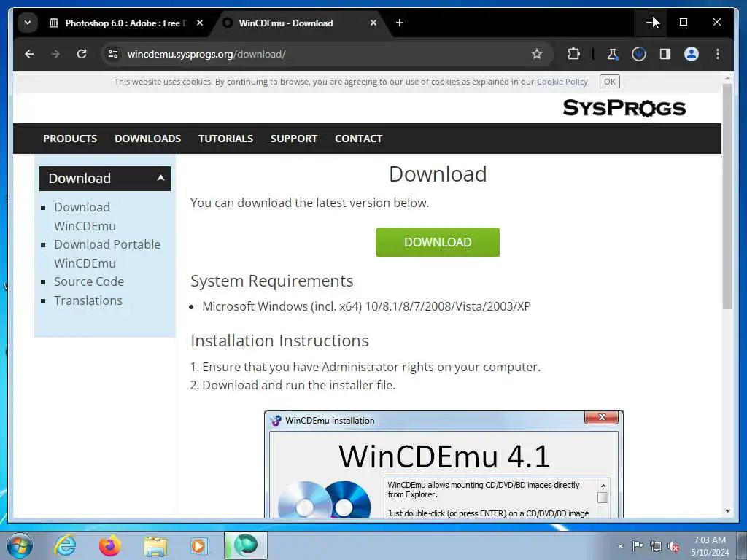Screen dimensions: 747x560
Task: Maximize the browser window
Action: (x=683, y=22)
